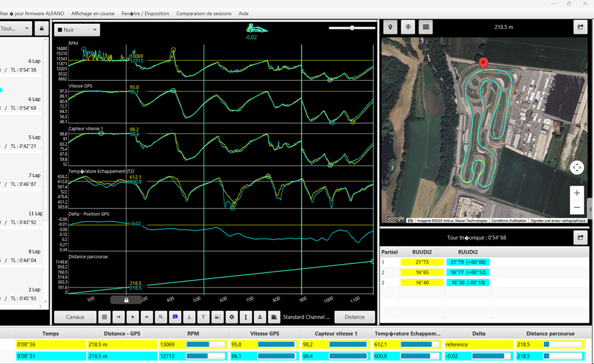Open the Affichage en course menu

tap(93, 14)
